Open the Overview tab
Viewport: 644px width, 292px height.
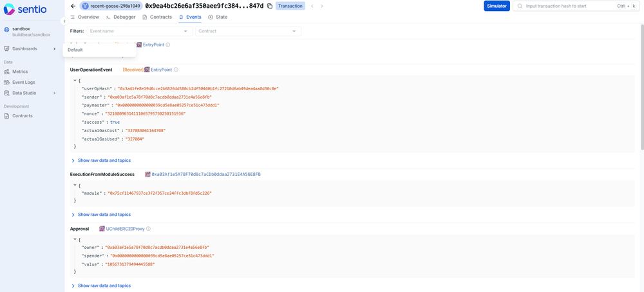click(84, 17)
